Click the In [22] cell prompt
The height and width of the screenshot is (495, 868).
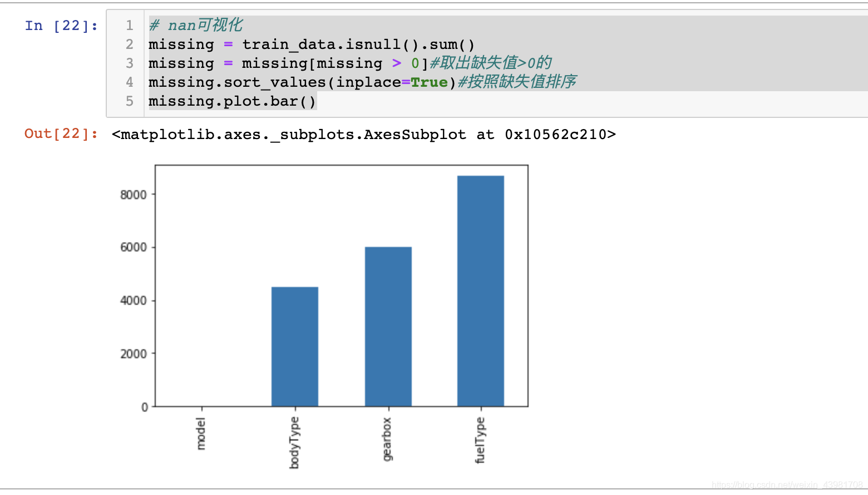61,26
